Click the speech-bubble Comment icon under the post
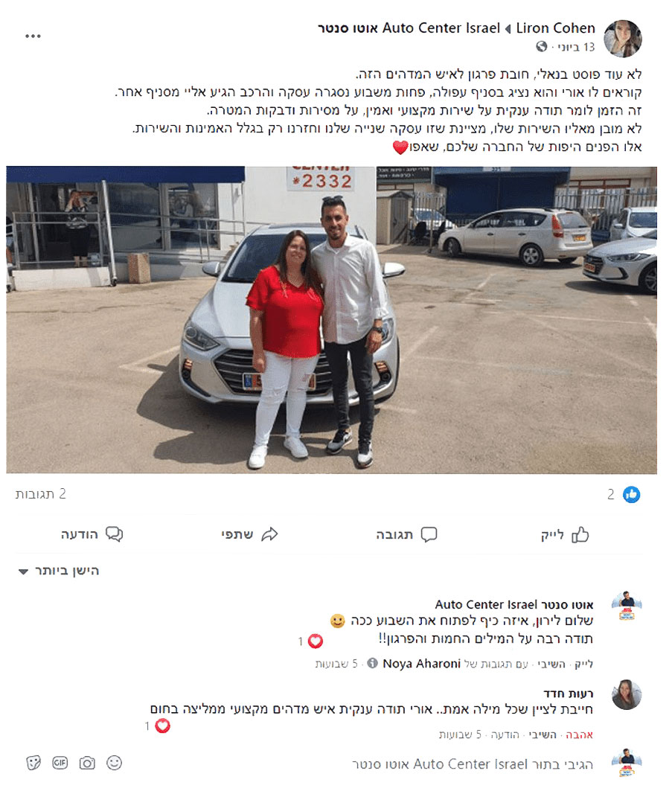This screenshot has height=794, width=672. [429, 535]
